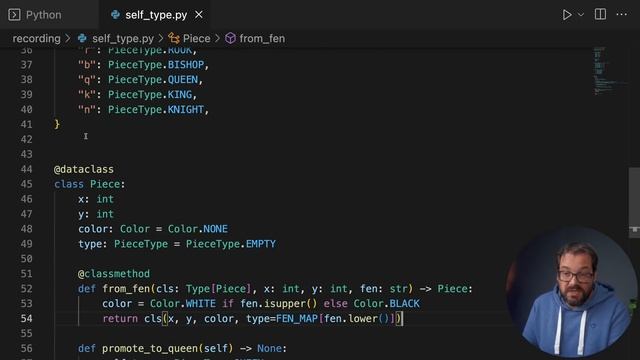This screenshot has height=360, width=640.
Task: Run the Python file with play button
Action: pos(567,15)
